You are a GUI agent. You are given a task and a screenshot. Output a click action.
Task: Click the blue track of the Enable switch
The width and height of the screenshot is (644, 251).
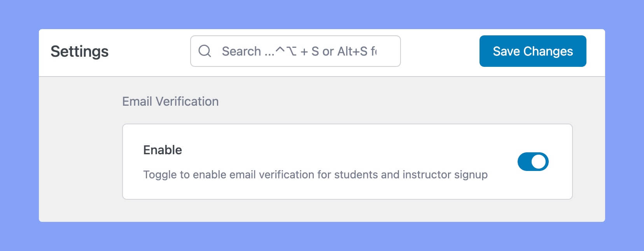pos(524,162)
